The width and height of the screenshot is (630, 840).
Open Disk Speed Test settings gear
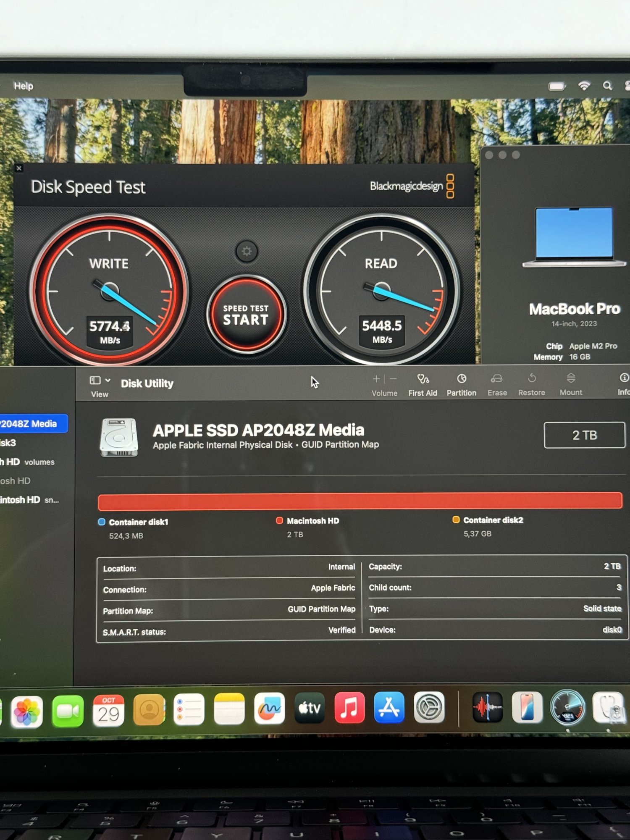[247, 251]
